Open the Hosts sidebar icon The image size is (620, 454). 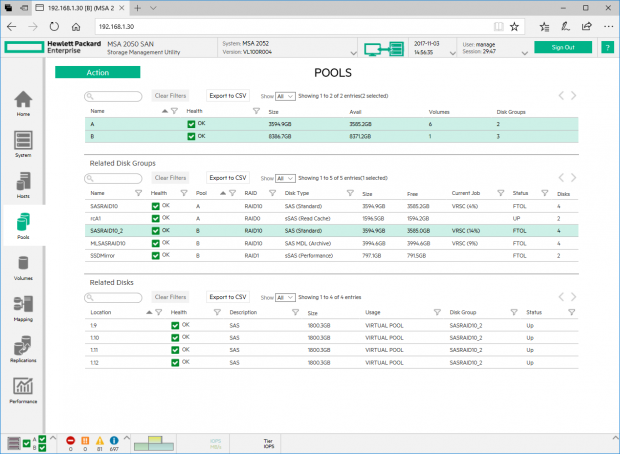[23, 186]
